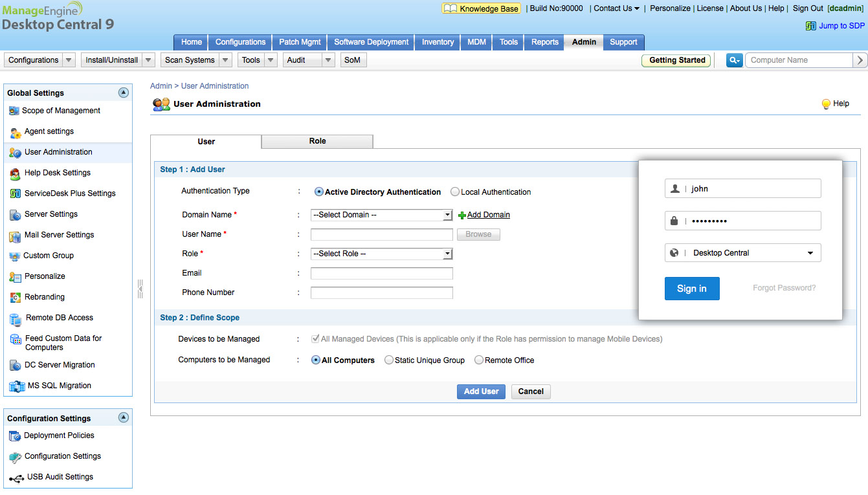
Task: Click the Scope of Management icon
Action: point(14,111)
